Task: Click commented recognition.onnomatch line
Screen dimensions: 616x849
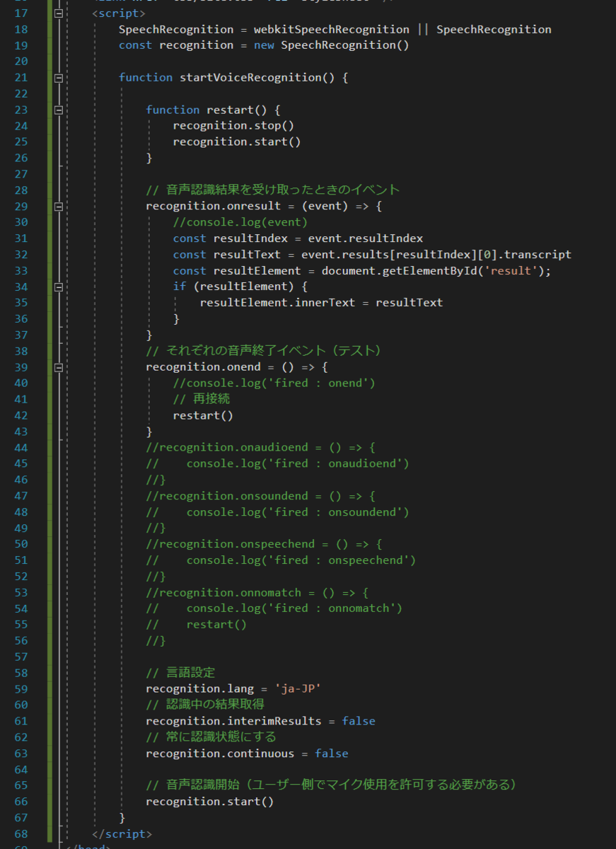Action: [x=257, y=592]
